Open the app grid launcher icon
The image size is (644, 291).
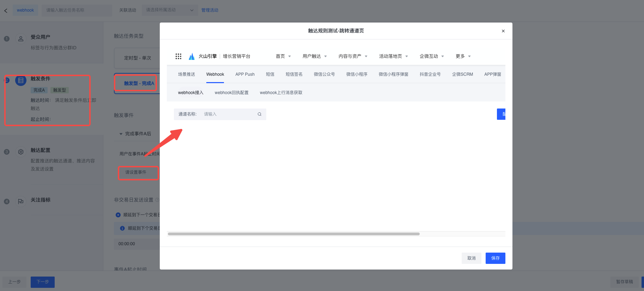pos(178,56)
